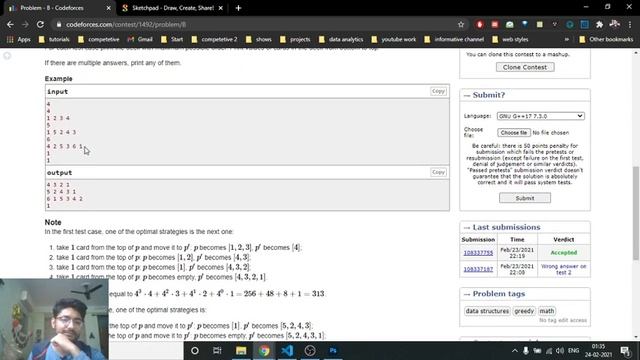
Task: Click the browser forward arrow
Action: tap(25, 24)
